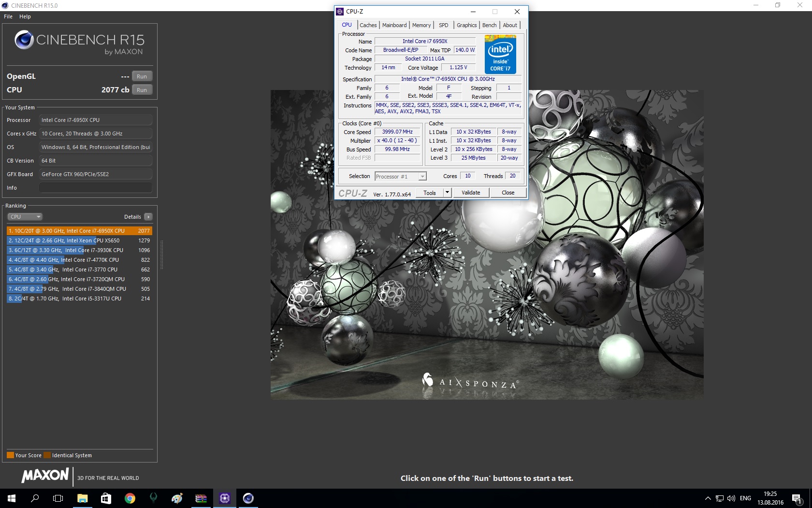Click the Processor field in Your System

[96, 120]
